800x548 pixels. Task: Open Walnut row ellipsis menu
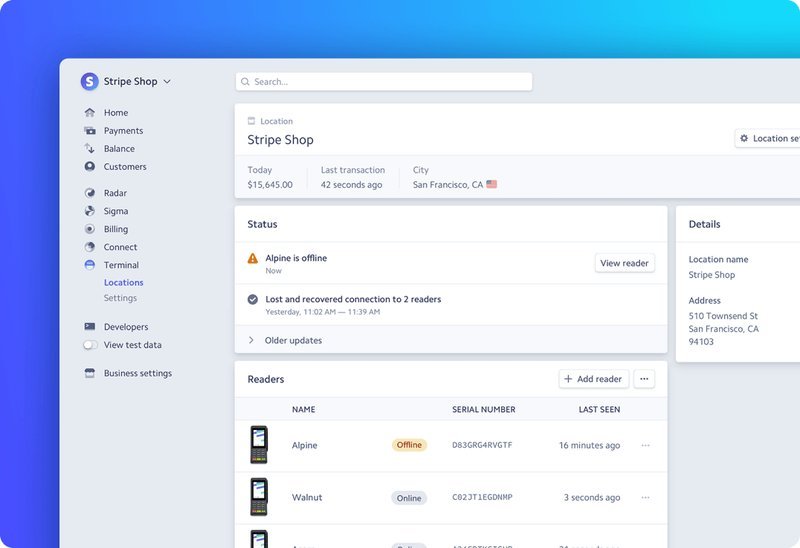pyautogui.click(x=645, y=497)
